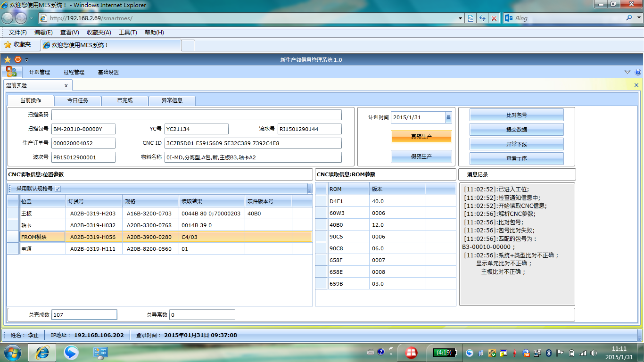Switch to the 今日任务 tab
Screen dimensions: 644x362
[77, 100]
